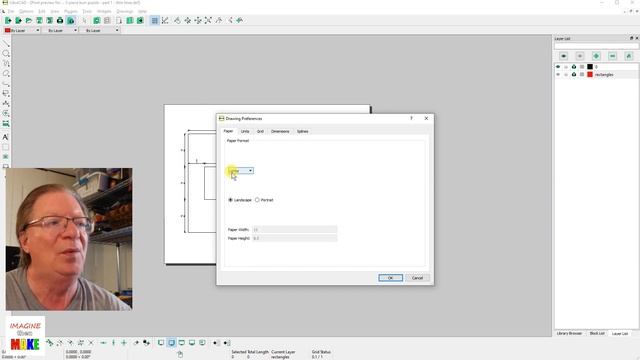Select the Circle tool in left toolbar

[6, 53]
